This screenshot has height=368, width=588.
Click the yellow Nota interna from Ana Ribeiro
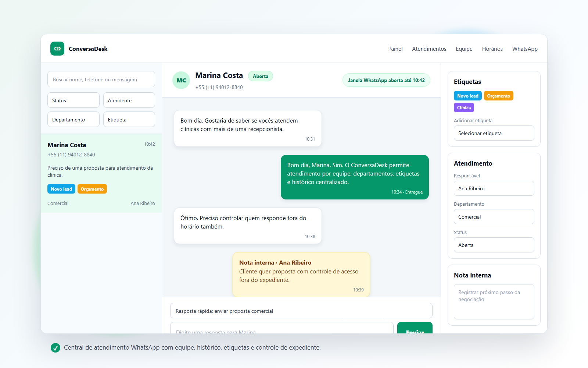tap(301, 275)
